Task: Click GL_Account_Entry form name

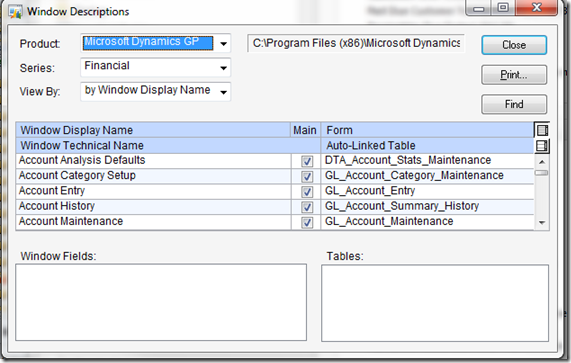Action: [370, 191]
